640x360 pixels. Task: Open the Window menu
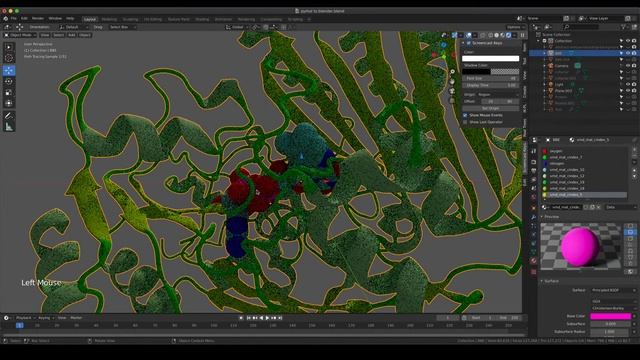55,19
